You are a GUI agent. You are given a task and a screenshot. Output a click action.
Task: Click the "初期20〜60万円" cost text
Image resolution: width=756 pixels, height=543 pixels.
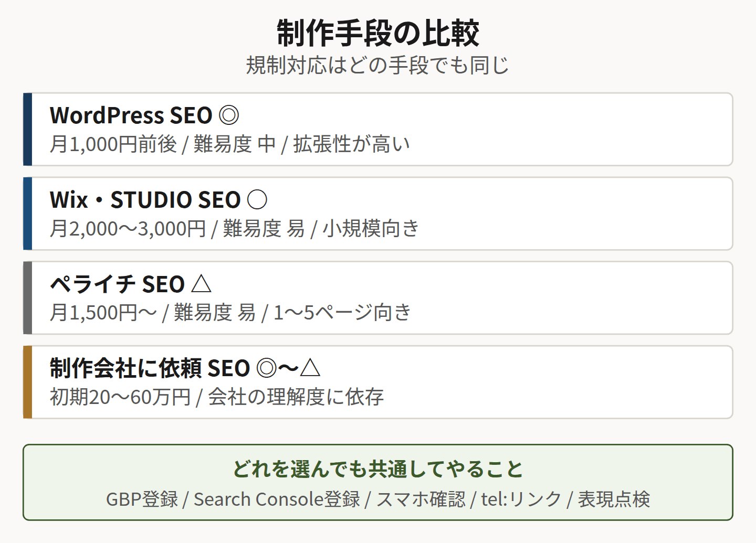[120, 397]
